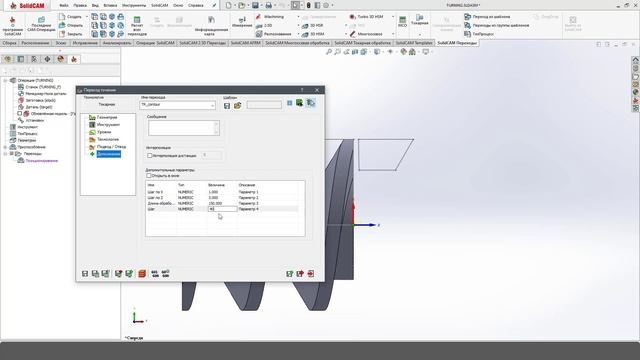Screen dimensions: 640x360
Task: Switch to the SolidCAM Templates tab
Action: [414, 43]
